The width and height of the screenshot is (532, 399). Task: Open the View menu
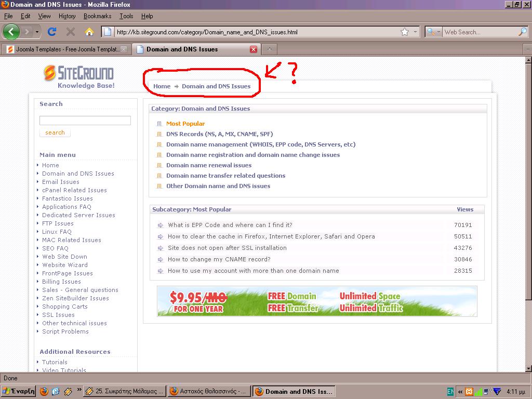coord(44,16)
